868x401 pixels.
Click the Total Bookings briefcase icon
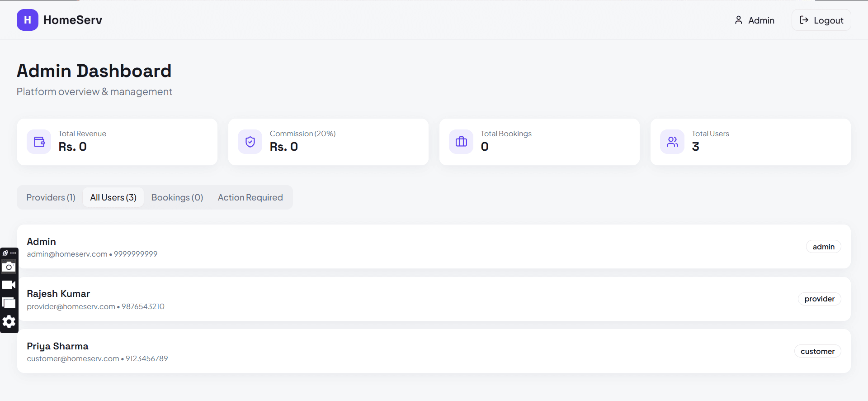461,142
